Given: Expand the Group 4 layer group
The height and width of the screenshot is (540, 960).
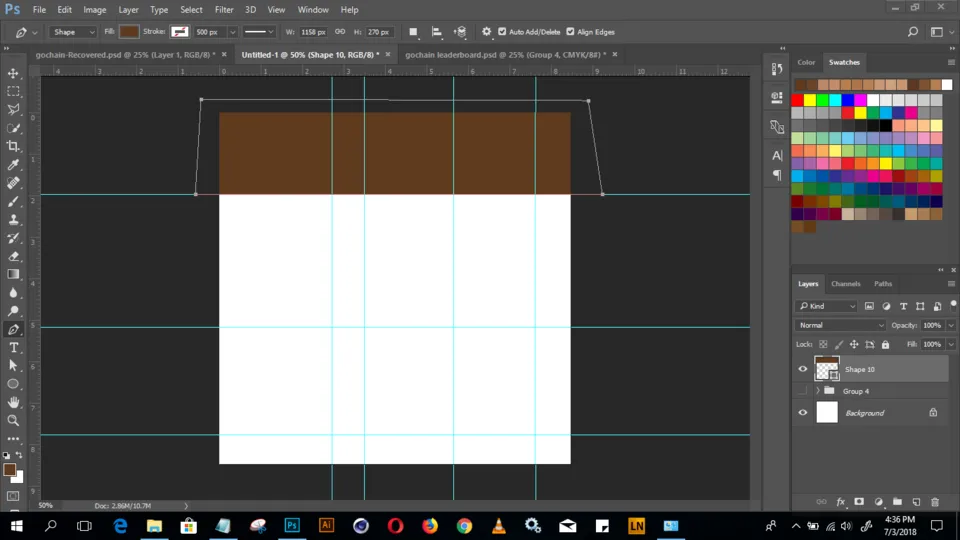Looking at the screenshot, I should point(818,391).
